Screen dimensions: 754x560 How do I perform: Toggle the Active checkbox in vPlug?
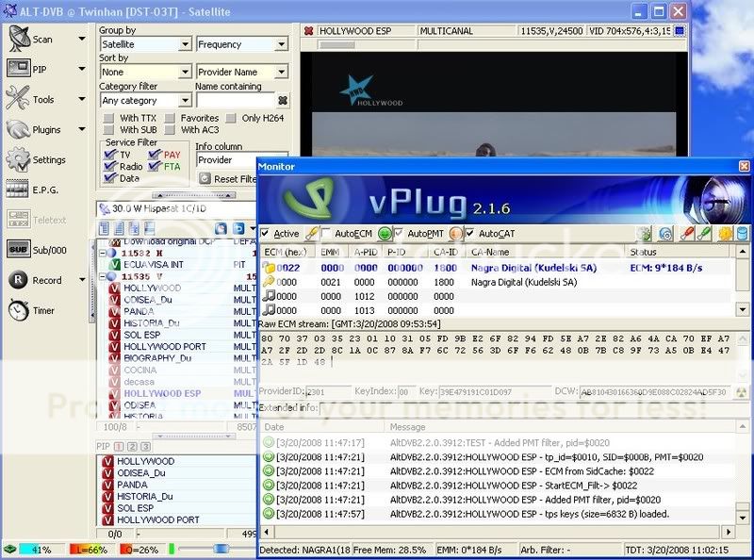265,234
